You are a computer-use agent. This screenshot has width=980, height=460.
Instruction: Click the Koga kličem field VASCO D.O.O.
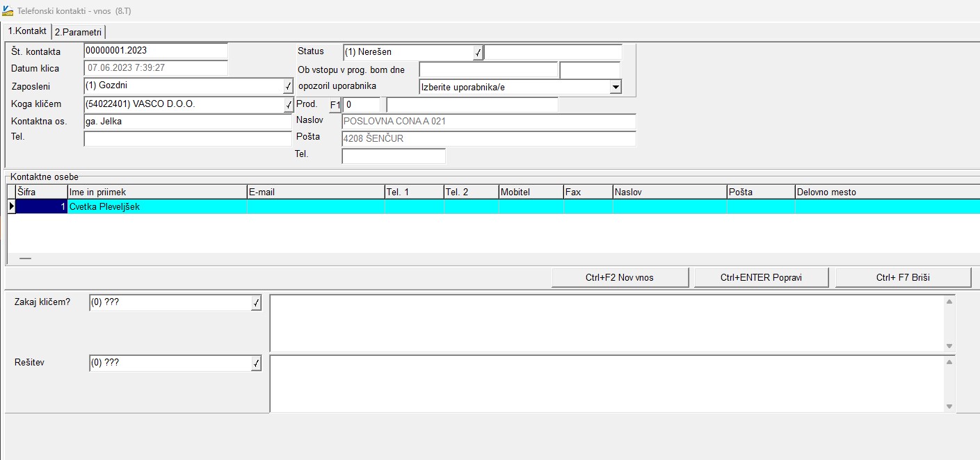(183, 104)
